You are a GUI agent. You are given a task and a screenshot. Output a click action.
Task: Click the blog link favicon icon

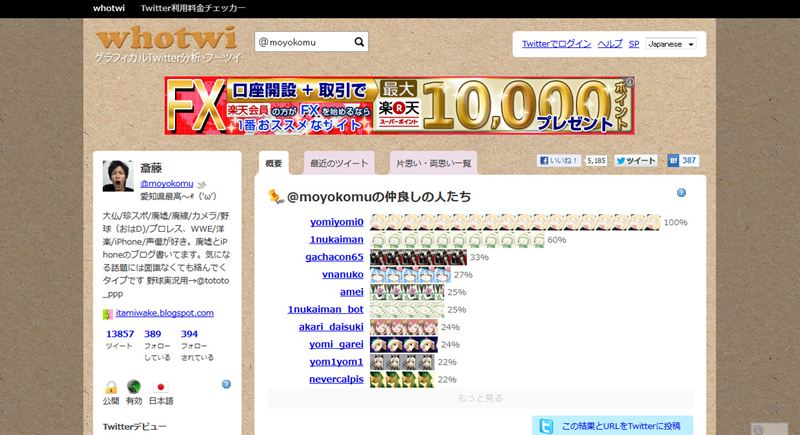(x=107, y=314)
